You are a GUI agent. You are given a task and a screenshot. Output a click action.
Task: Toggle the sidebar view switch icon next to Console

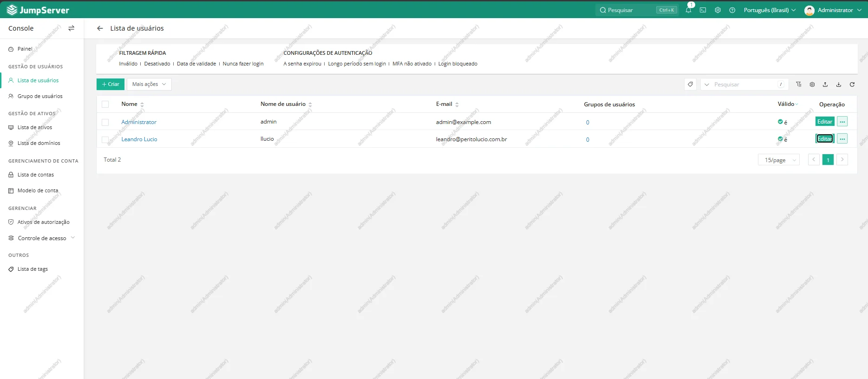(x=71, y=28)
